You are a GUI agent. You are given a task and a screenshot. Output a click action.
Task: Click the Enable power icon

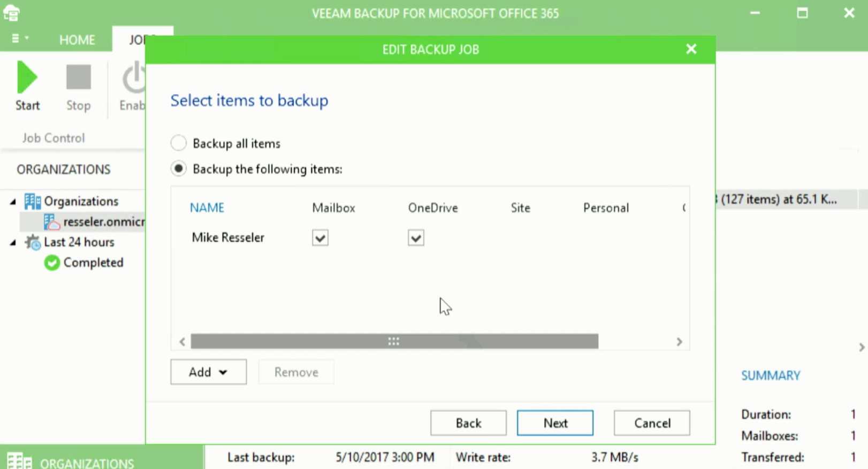[x=134, y=78]
